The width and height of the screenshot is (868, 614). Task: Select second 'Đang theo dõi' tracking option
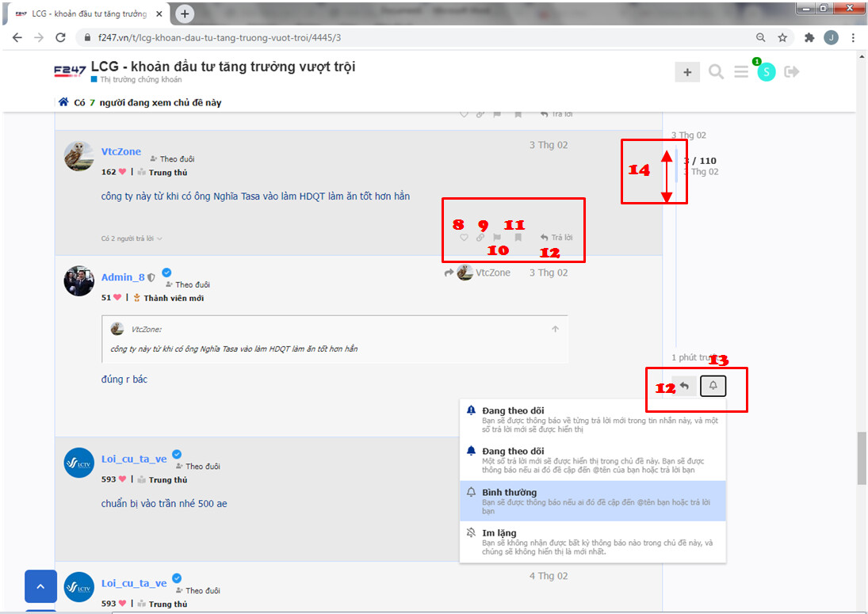[593, 460]
